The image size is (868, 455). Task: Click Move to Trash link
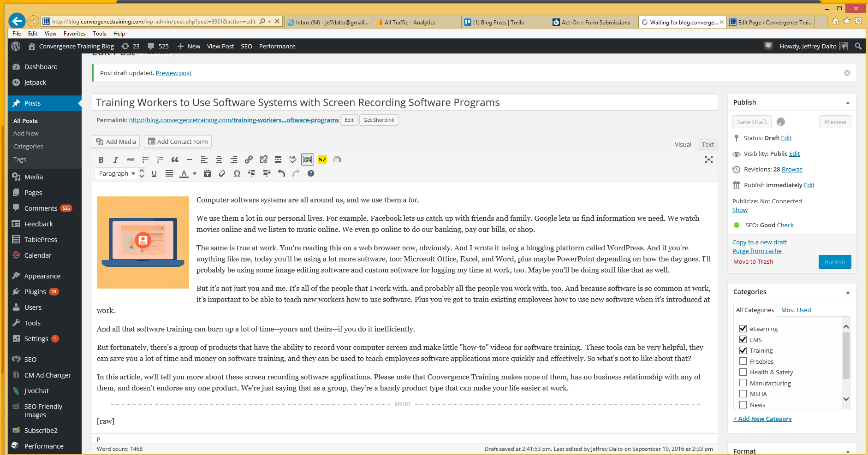pos(753,261)
